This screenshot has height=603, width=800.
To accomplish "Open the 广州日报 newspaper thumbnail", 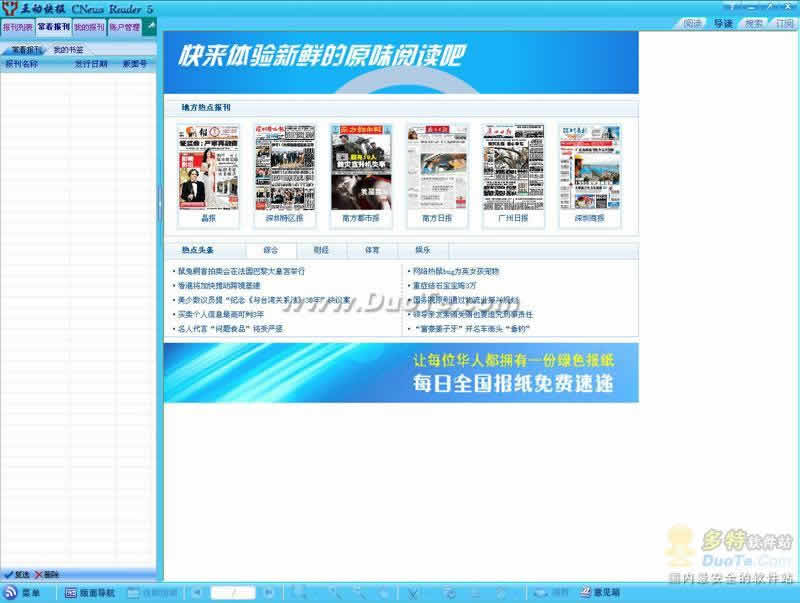I will pyautogui.click(x=513, y=167).
